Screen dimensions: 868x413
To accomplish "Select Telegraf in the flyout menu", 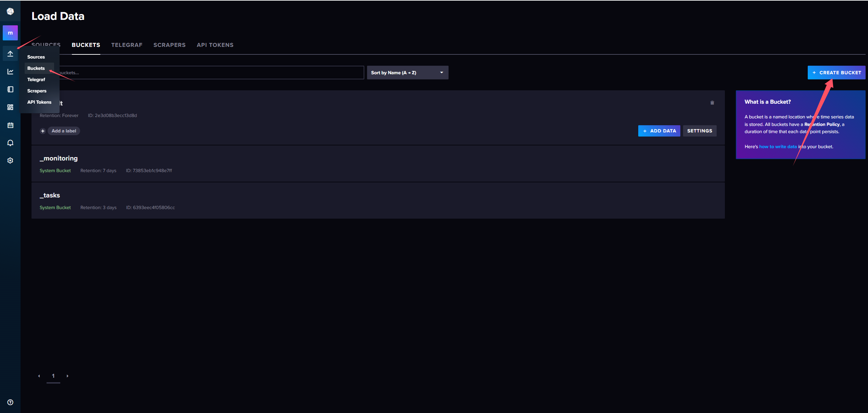I will click(x=36, y=79).
